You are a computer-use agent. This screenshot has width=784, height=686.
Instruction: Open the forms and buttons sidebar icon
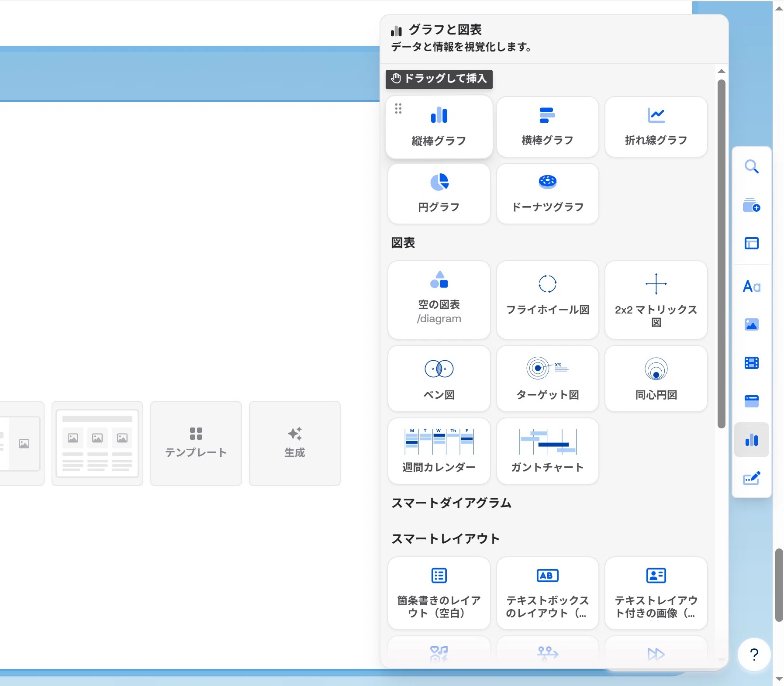[x=751, y=478]
